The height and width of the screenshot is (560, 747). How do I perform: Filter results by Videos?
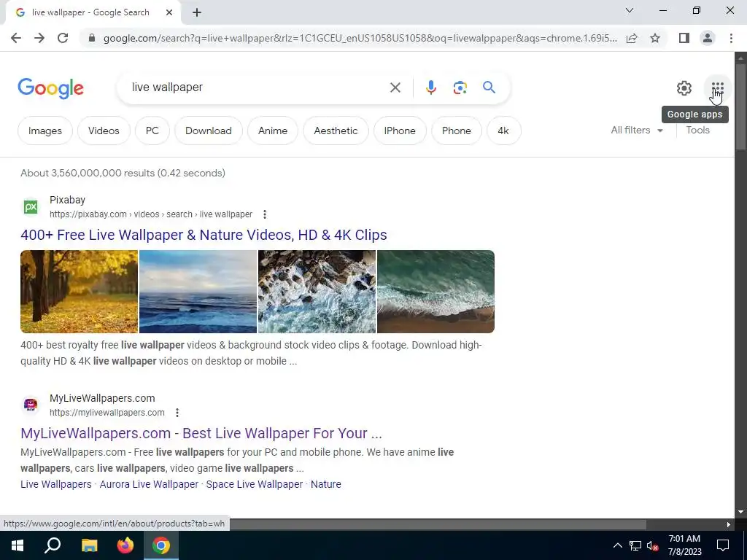(104, 131)
